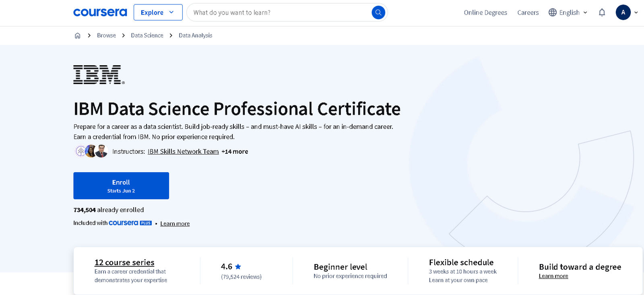The height and width of the screenshot is (295, 644).
Task: Expand the English language selector arrow
Action: (585, 12)
